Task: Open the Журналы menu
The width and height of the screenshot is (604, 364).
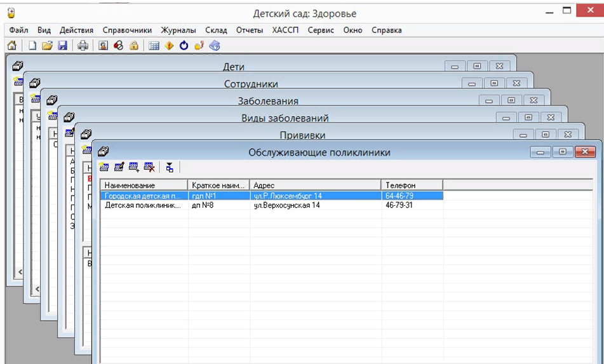Action: pyautogui.click(x=178, y=30)
